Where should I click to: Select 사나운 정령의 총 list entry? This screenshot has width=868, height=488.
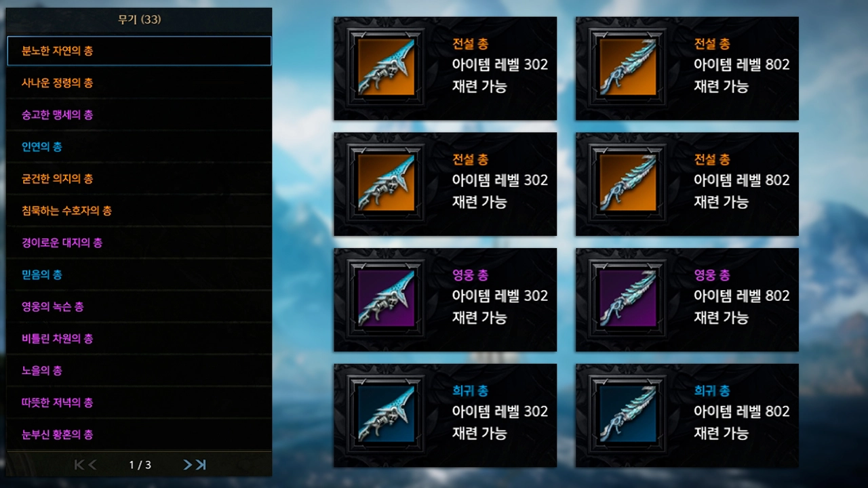pos(139,83)
